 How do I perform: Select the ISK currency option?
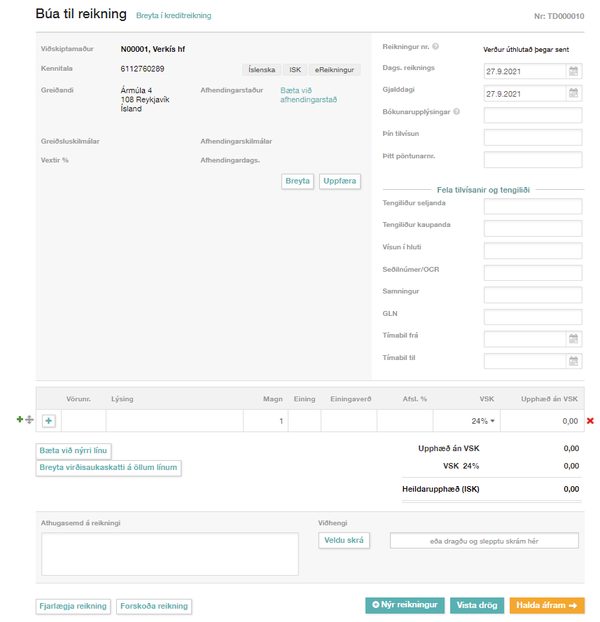[x=295, y=70]
